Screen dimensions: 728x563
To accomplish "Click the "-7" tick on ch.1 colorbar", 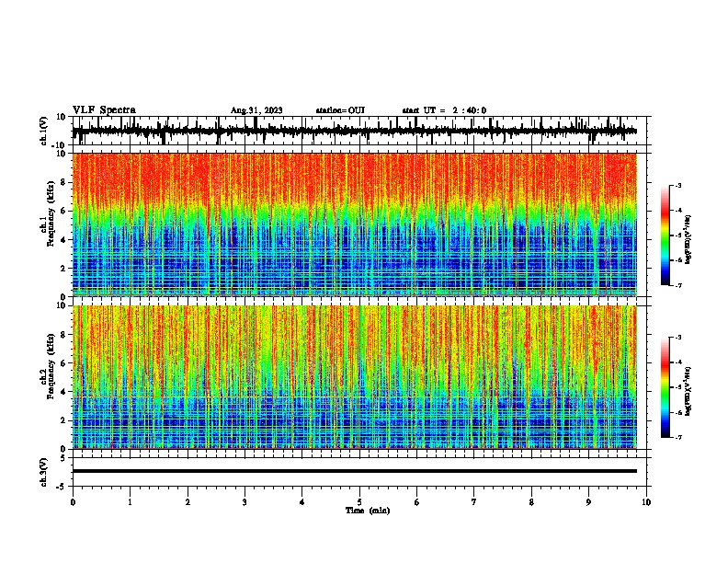I will 677,285.
